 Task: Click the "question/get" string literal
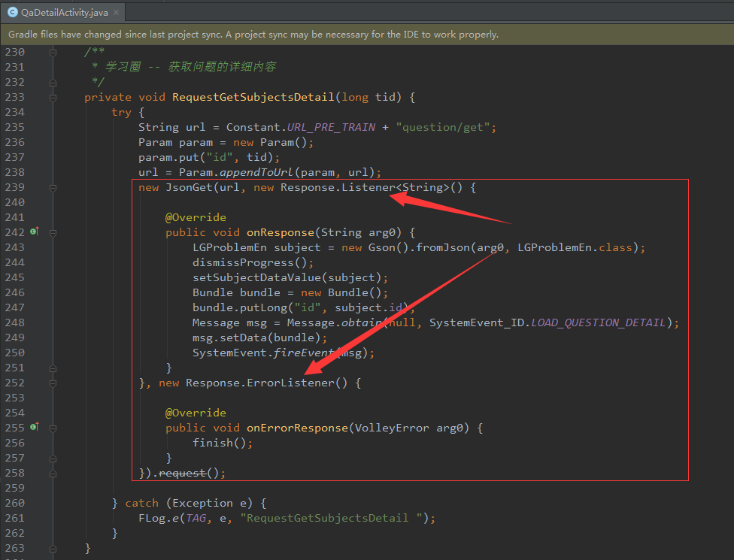[x=443, y=127]
